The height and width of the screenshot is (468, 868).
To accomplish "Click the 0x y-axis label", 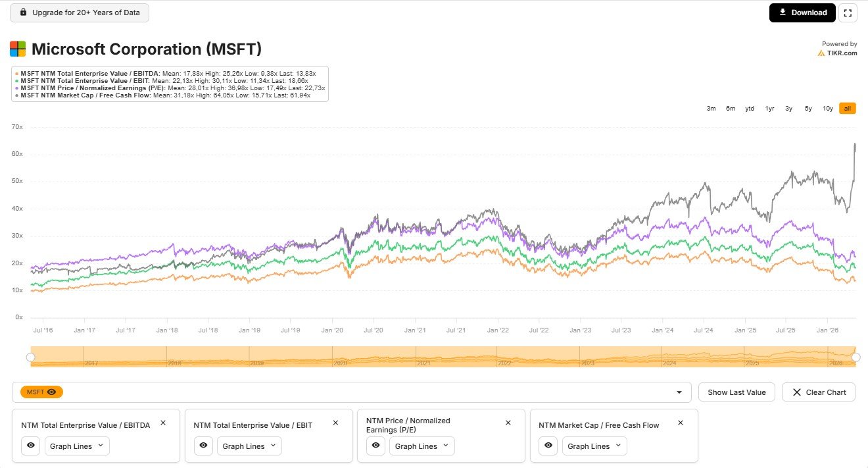I will 19,317.
